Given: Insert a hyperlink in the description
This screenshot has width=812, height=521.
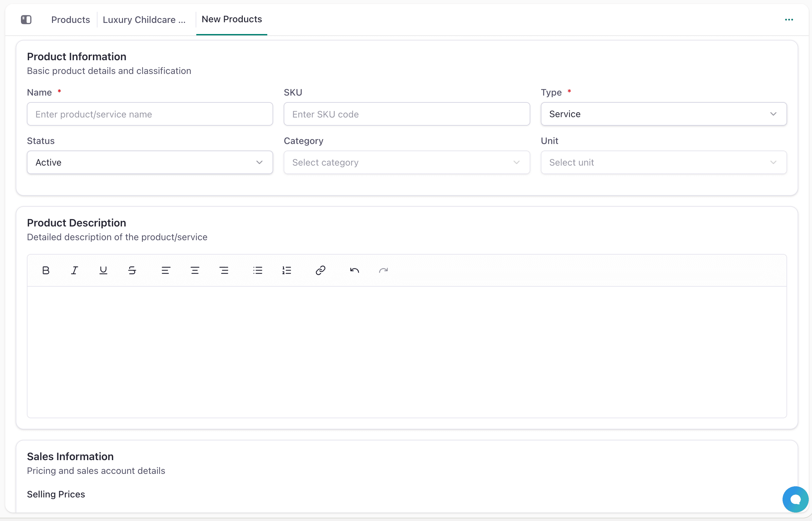Looking at the screenshot, I should point(320,270).
